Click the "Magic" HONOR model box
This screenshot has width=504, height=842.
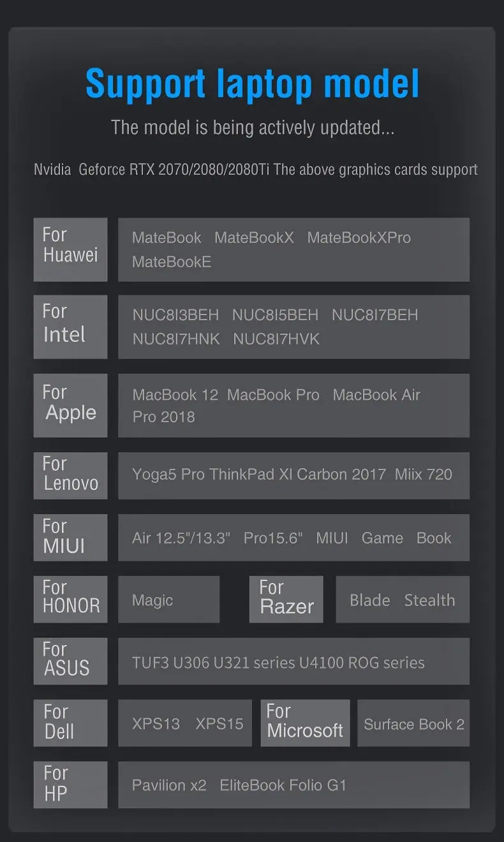point(168,600)
